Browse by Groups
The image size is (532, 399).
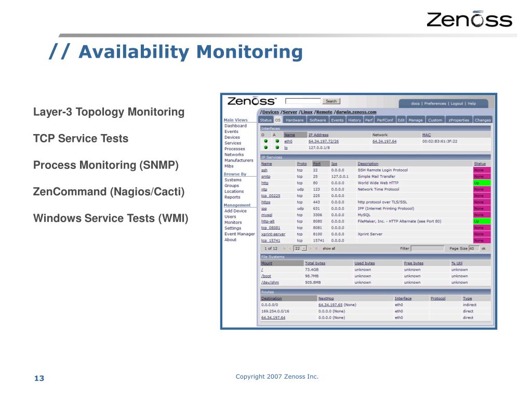coord(232,185)
